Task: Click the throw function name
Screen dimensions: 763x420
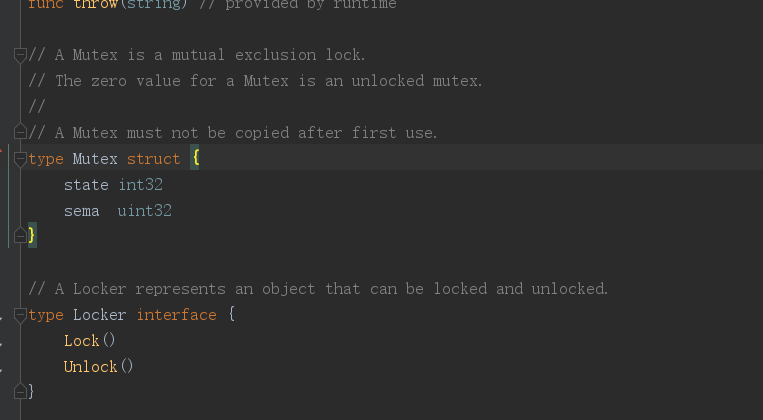Action: click(x=95, y=5)
